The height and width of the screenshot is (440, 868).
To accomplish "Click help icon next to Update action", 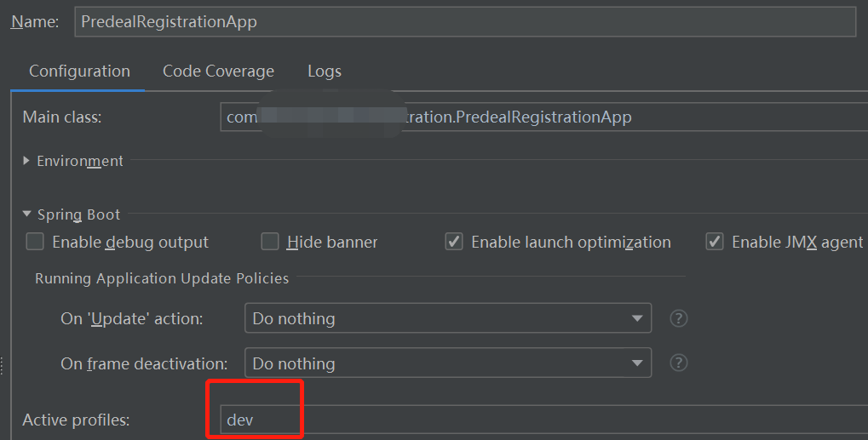I will [679, 318].
